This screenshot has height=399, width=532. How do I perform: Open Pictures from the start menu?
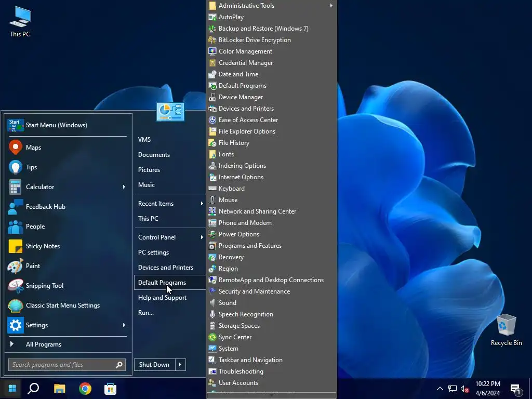(170, 170)
